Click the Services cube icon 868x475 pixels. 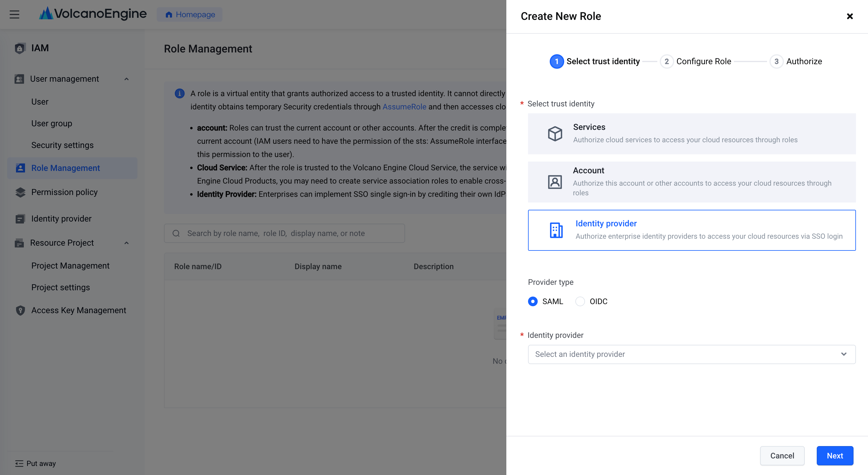(555, 134)
